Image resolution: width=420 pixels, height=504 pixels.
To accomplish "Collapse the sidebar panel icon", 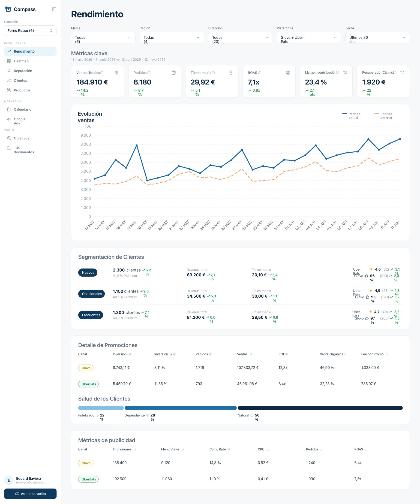I will (x=54, y=9).
